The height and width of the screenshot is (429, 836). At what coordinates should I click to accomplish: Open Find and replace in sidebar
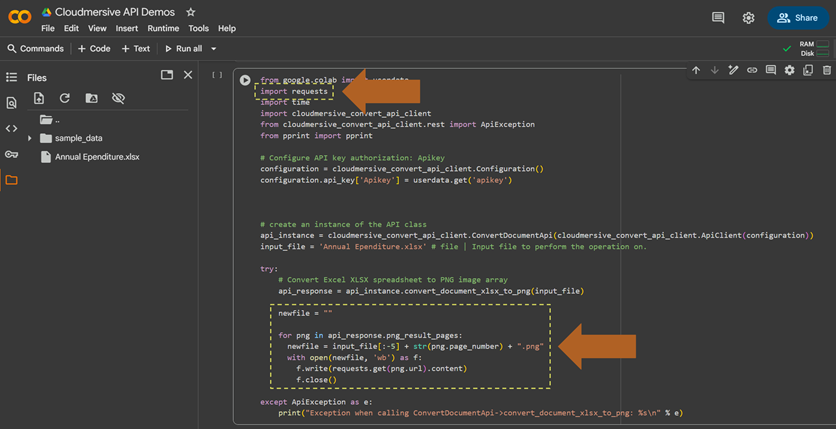click(12, 103)
